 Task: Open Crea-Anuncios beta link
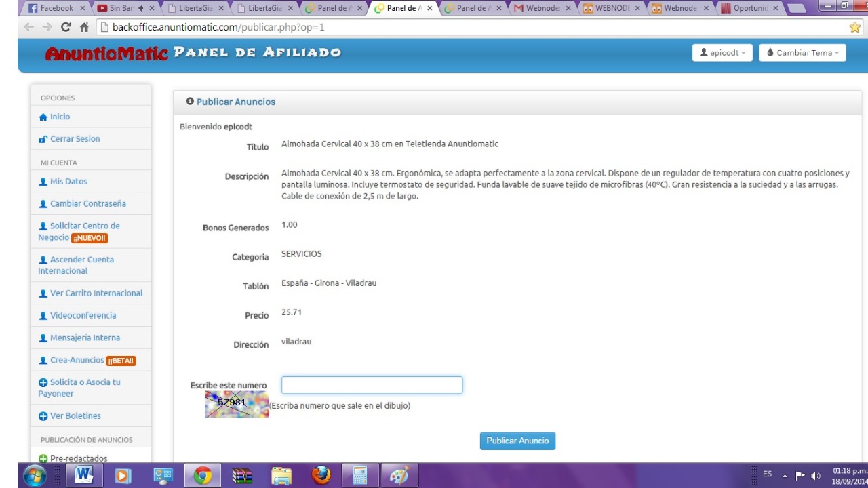[77, 361]
